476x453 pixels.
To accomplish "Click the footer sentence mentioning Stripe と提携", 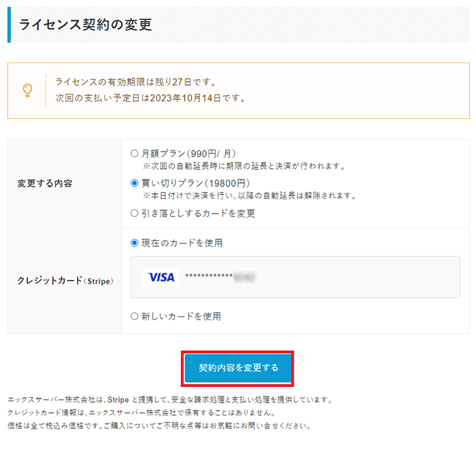I will (x=171, y=399).
